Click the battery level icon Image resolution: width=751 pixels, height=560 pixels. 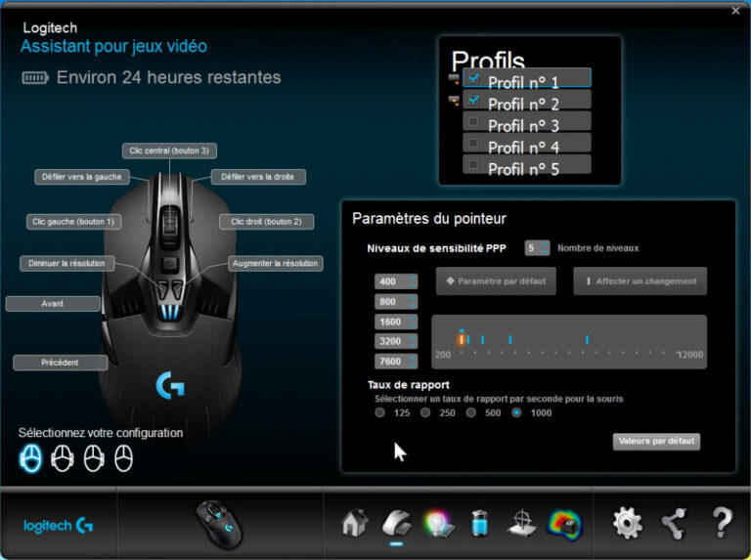[x=35, y=77]
